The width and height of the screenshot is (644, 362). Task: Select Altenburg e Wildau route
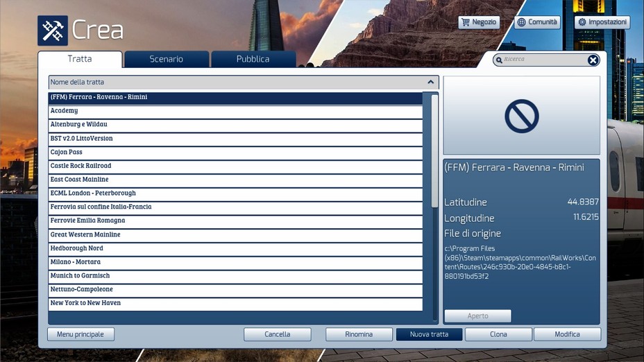(235, 125)
